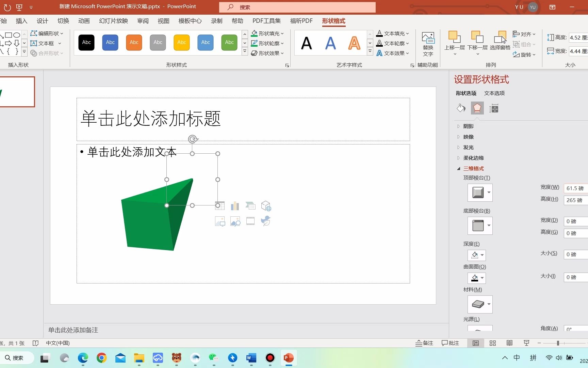Insert a video using the placeholder icon
Viewport: 588px width, 368px height.
(x=250, y=221)
